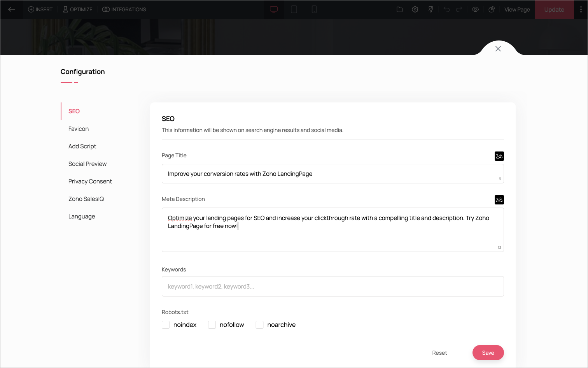The image size is (588, 368).
Task: Click the eye preview icon
Action: (x=475, y=9)
